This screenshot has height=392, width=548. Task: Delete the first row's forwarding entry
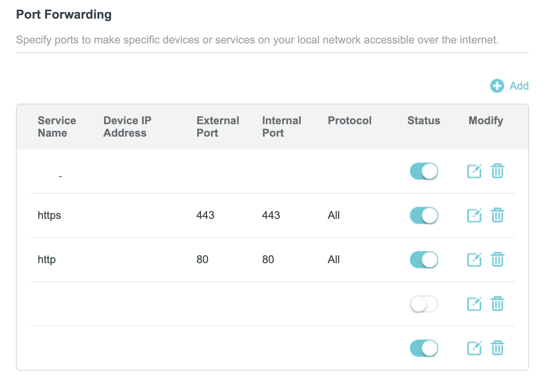point(497,171)
